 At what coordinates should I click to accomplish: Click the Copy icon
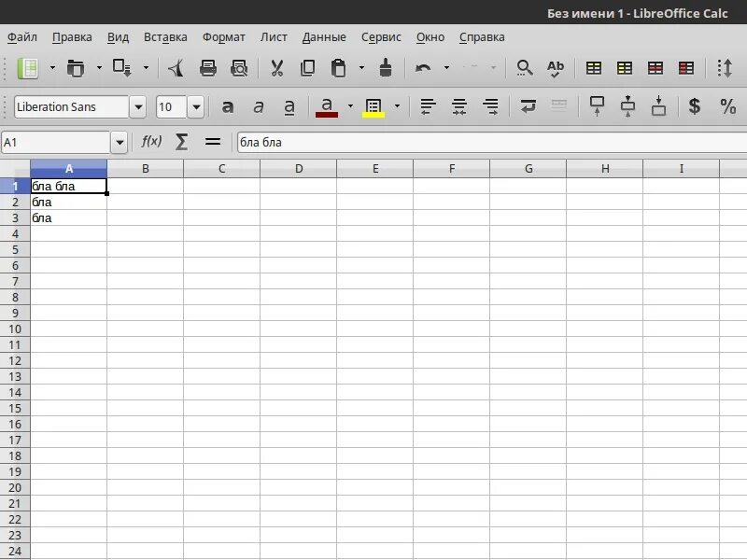click(307, 68)
